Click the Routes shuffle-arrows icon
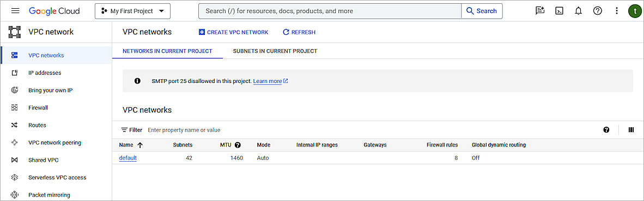Viewport: 644px width, 201px height. pyautogui.click(x=14, y=125)
